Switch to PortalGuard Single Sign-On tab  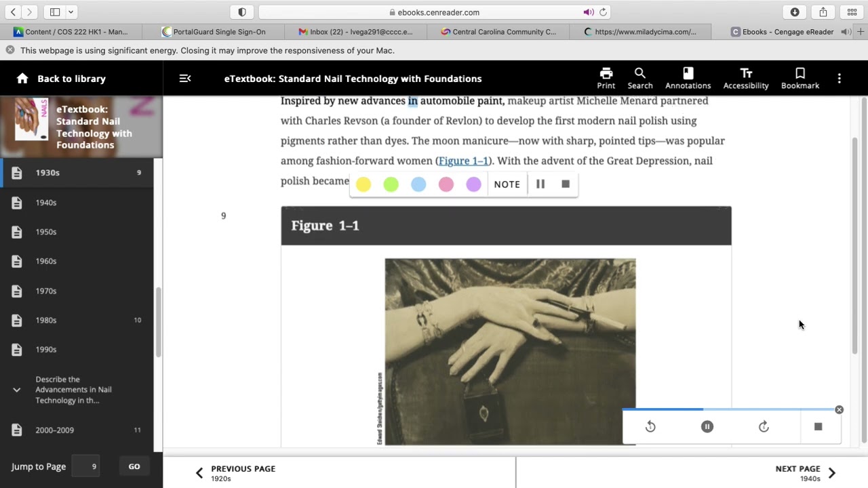(x=214, y=32)
